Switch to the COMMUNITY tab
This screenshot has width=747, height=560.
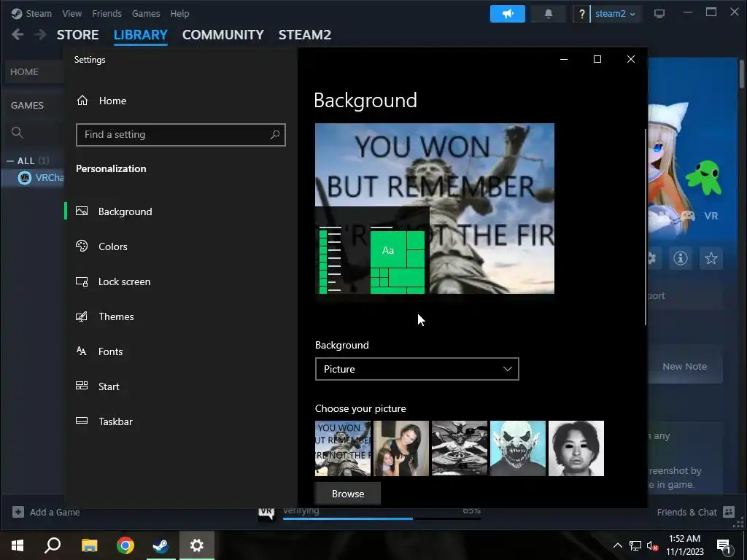click(x=223, y=35)
